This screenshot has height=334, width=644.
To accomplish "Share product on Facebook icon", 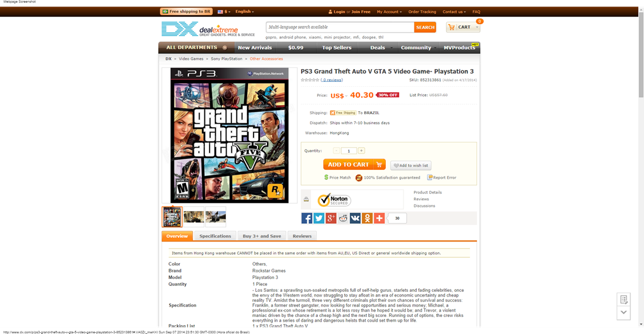I will [x=307, y=218].
